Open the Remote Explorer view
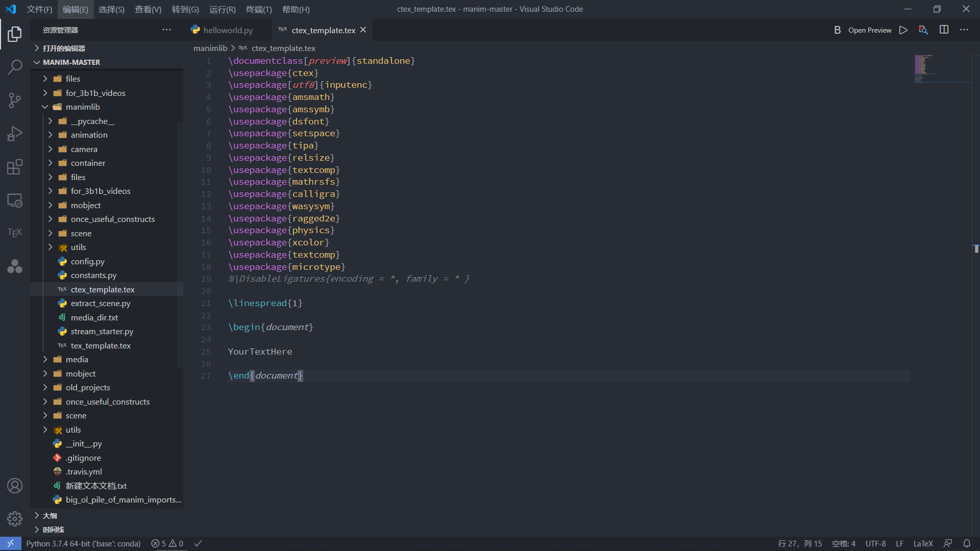Screen dimensions: 980x551 15,200
